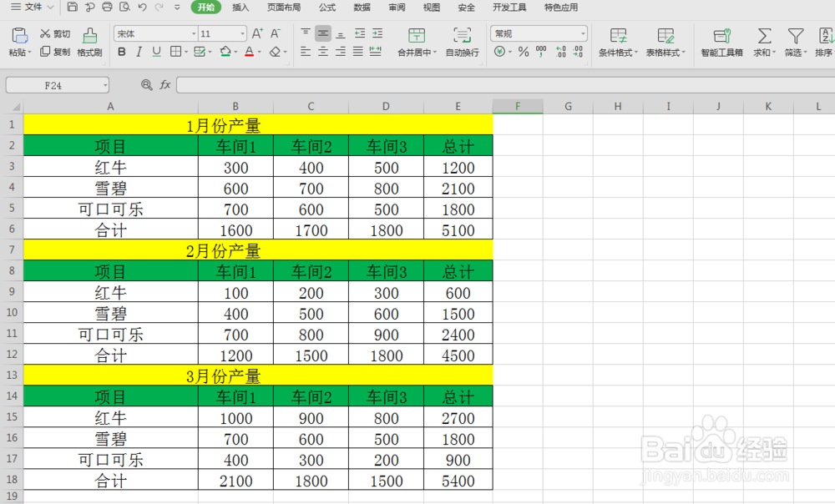Toggle Italic formatting
The width and height of the screenshot is (835, 504).
point(139,52)
